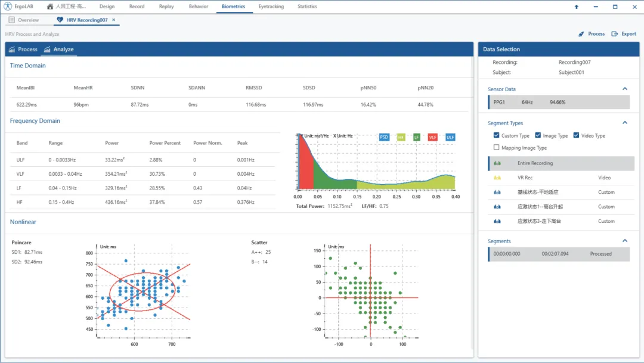This screenshot has width=644, height=363.
Task: Click the red VLF legend swatch
Action: [x=432, y=137]
